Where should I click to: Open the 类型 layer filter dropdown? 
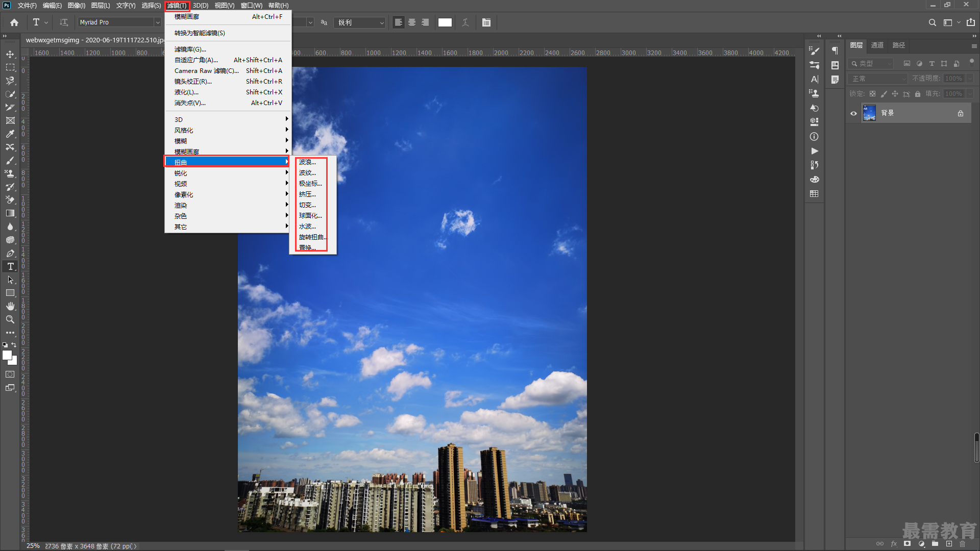[871, 64]
